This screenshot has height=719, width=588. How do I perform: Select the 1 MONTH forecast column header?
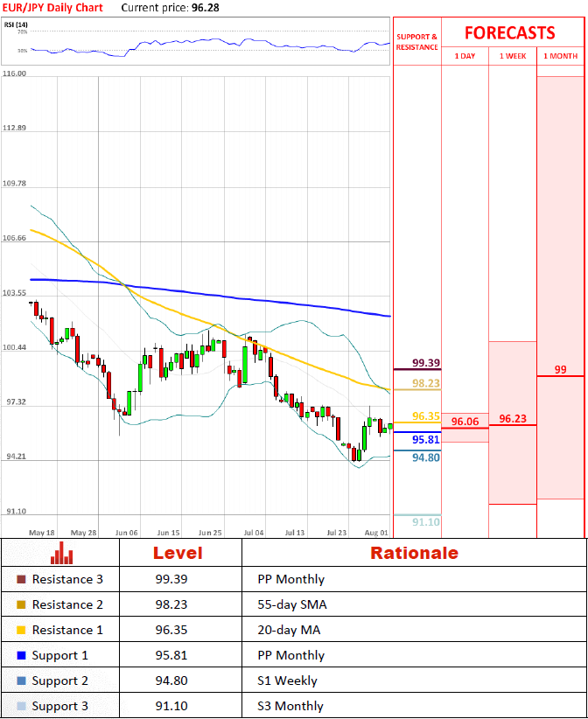click(560, 56)
